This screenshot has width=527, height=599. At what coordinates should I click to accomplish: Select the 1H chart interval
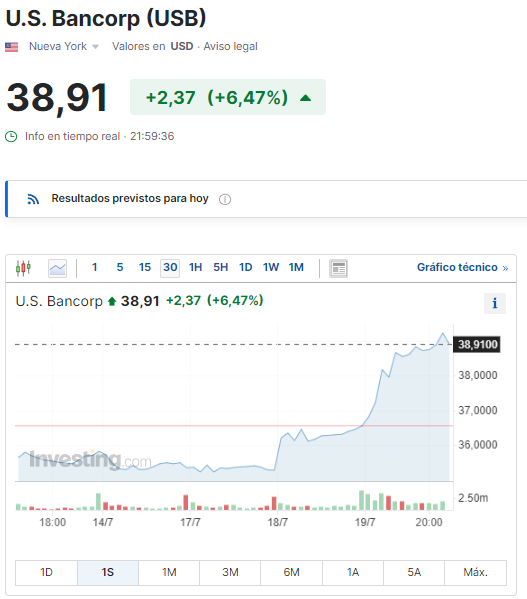[x=196, y=267]
